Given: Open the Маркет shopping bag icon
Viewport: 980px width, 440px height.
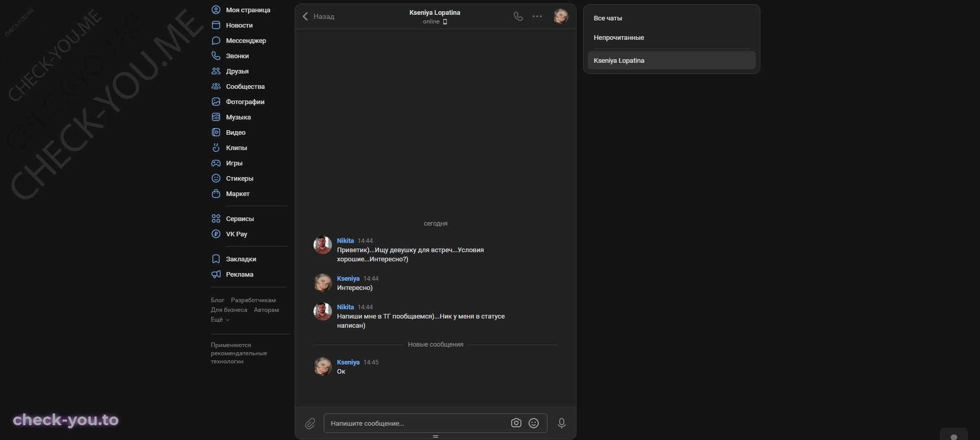Looking at the screenshot, I should click(216, 193).
